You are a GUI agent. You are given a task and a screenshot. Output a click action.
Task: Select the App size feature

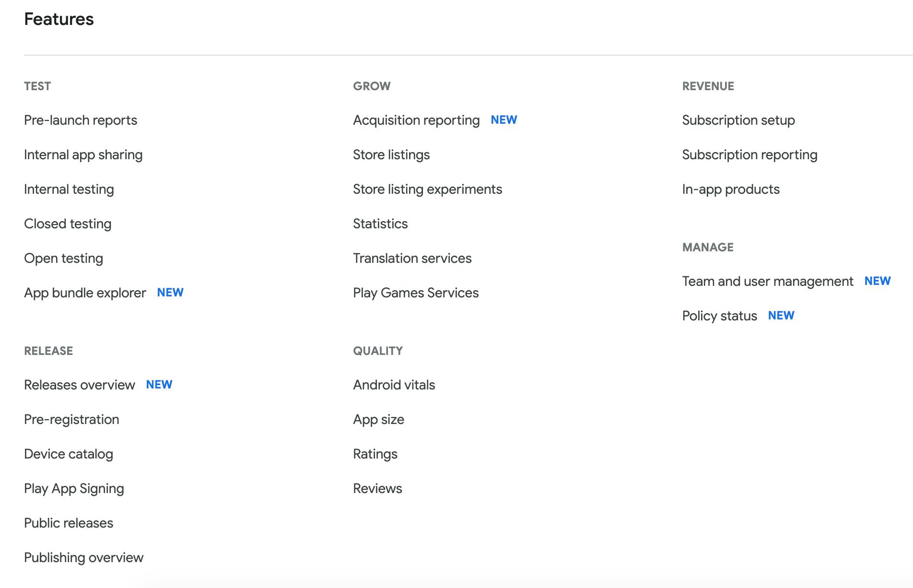378,419
